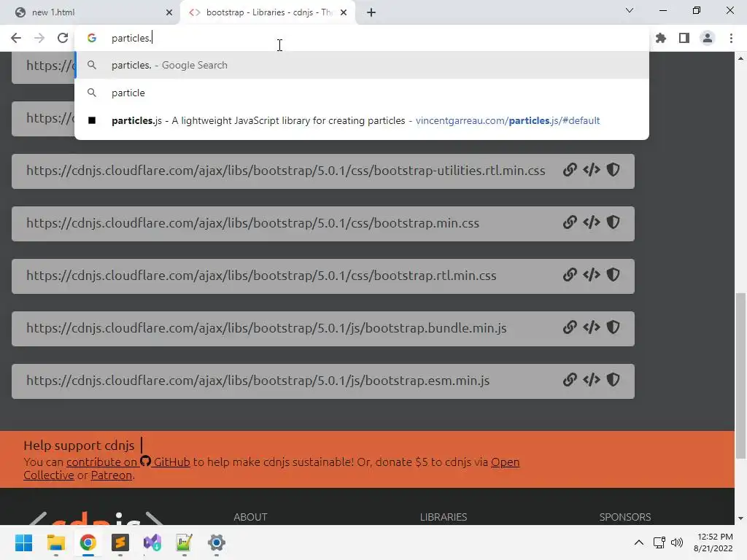The width and height of the screenshot is (747, 560).
Task: Open a new tab with plus button
Action: [x=371, y=12]
